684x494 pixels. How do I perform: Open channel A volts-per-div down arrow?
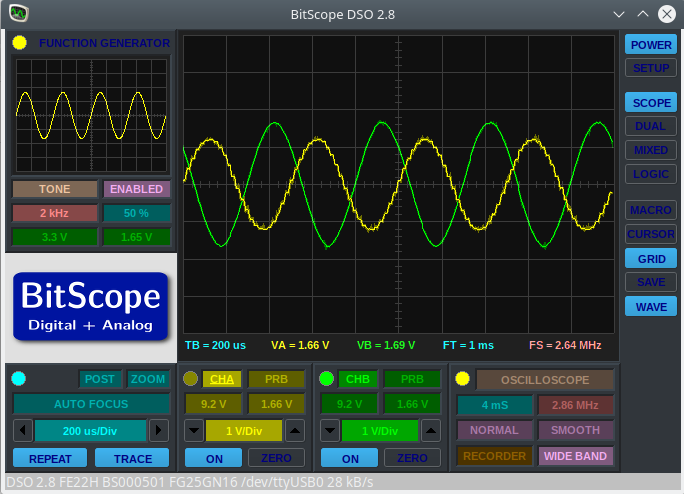click(x=193, y=431)
